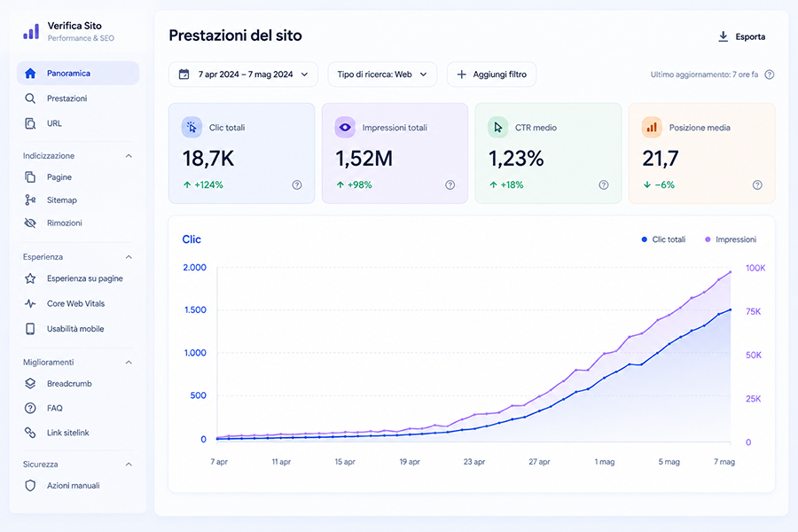This screenshot has width=798, height=532.
Task: Toggle Clic totali series in chart legend
Action: pos(663,239)
